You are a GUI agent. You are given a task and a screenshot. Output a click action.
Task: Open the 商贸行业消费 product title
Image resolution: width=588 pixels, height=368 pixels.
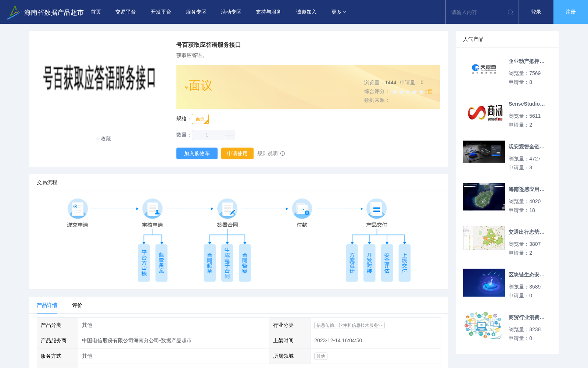point(527,318)
